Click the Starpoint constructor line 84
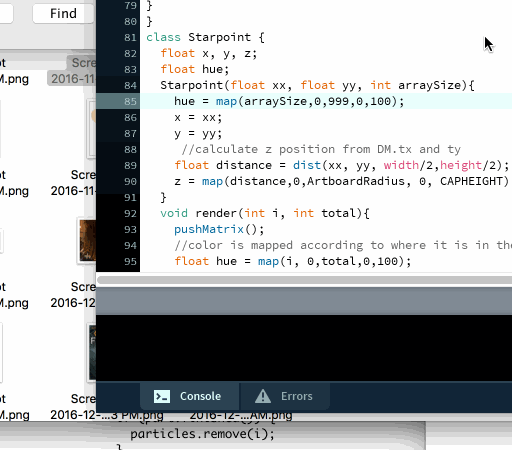This screenshot has height=450, width=512. tap(317, 85)
